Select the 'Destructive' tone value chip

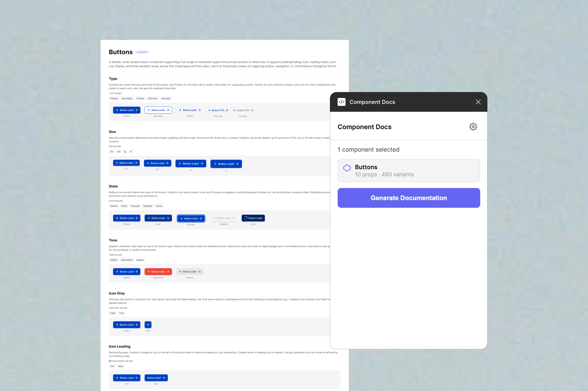127,260
